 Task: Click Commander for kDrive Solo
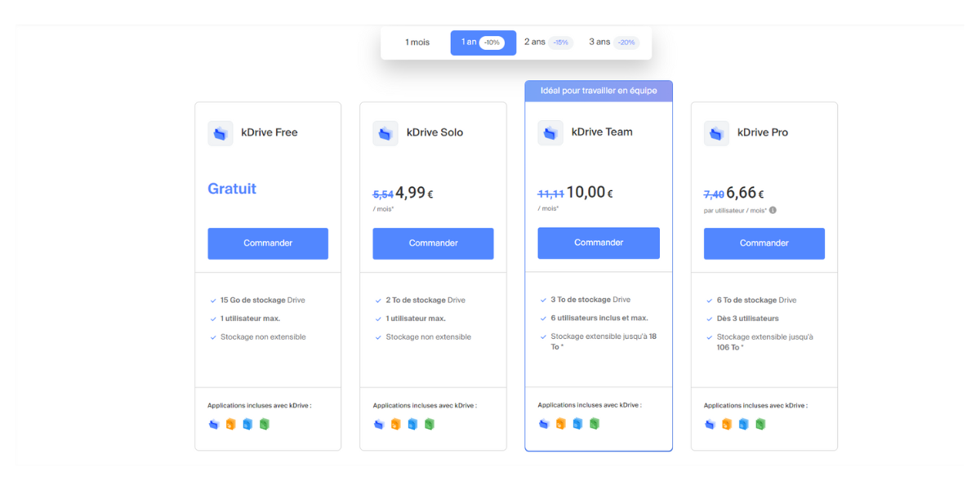coord(433,243)
